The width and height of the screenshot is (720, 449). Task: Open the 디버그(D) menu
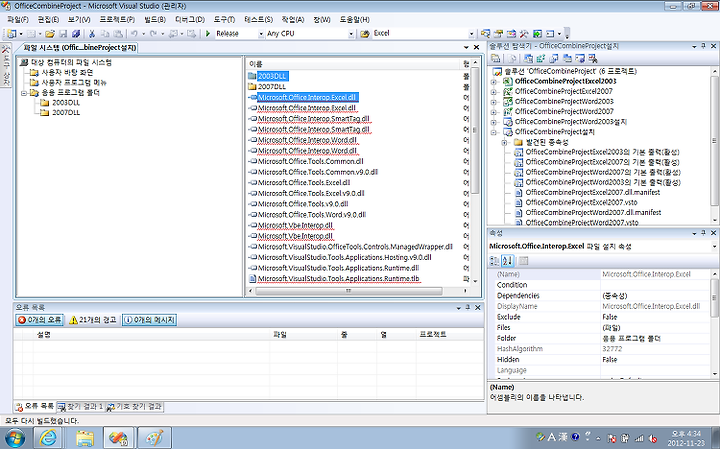[x=190, y=20]
